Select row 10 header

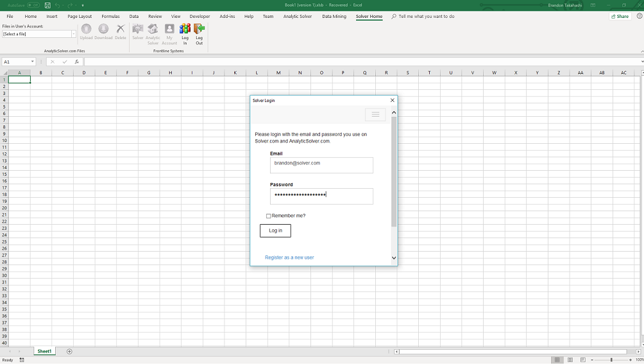(x=4, y=141)
